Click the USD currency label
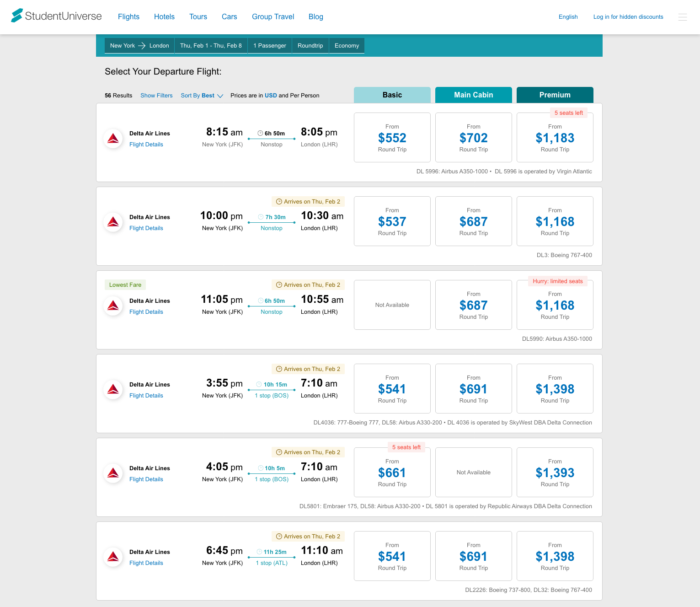The height and width of the screenshot is (607, 700). [271, 96]
